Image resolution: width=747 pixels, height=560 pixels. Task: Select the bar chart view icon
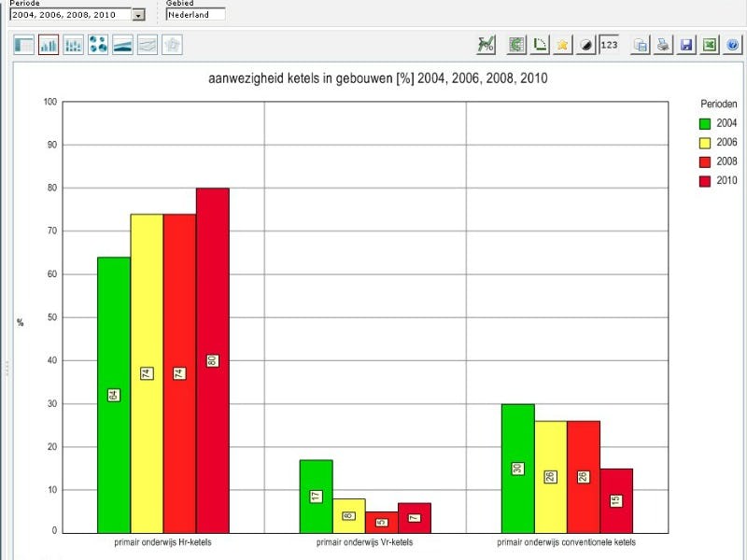(49, 45)
